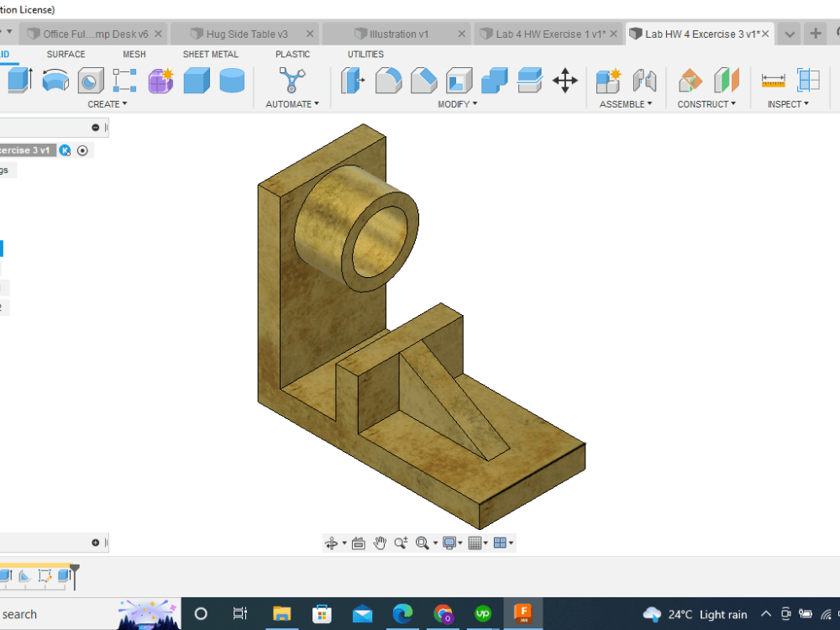Switch to the UTILITIES tab
Image resolution: width=840 pixels, height=630 pixels.
(x=365, y=54)
